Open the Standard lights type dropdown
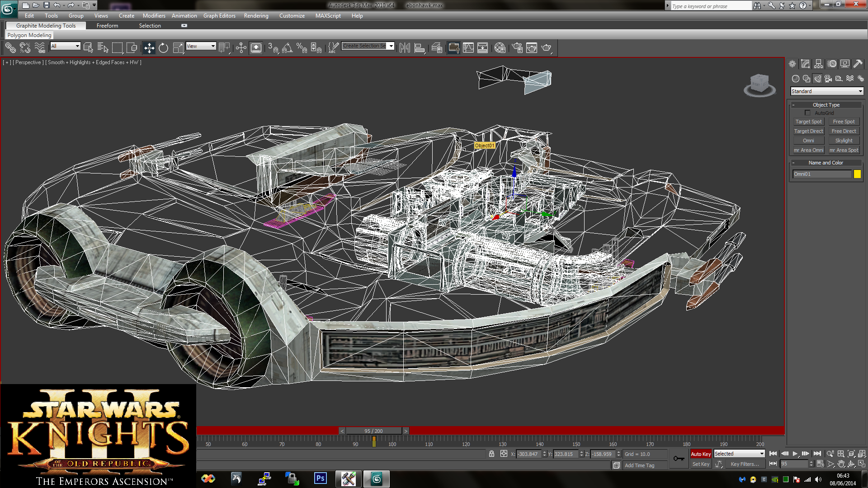The height and width of the screenshot is (488, 868). tap(827, 91)
